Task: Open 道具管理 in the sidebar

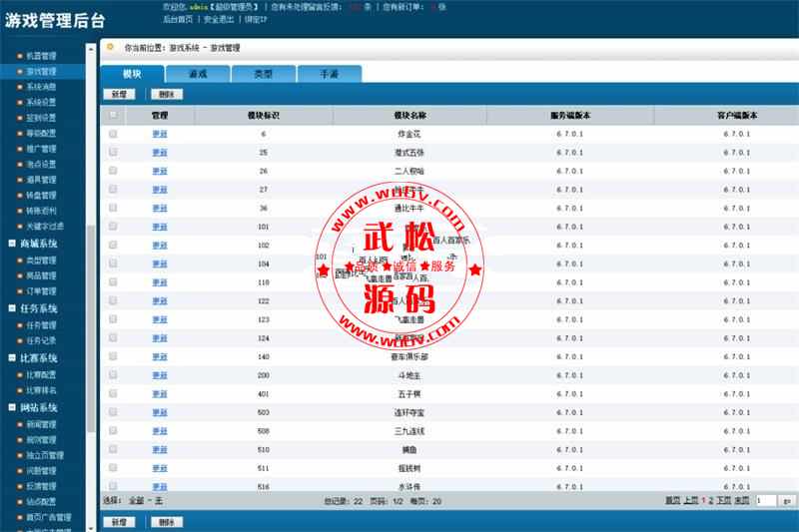Action: [x=41, y=180]
